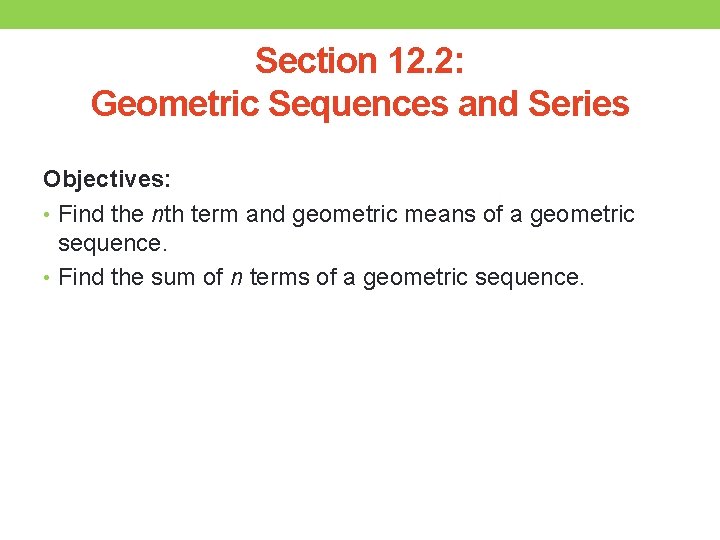Click the first bullet point marker
720x540 pixels.
pyautogui.click(x=49, y=213)
